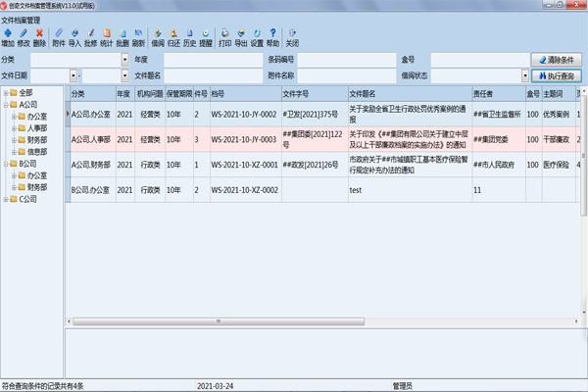This screenshot has width=588, height=392.
Task: Collapse the A公司 tree node
Action: tap(7, 105)
